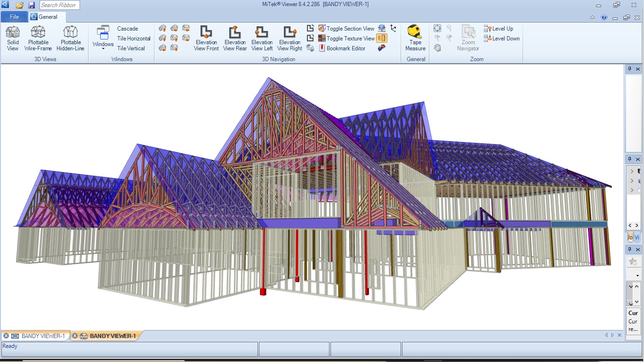The image size is (644, 362).
Task: Expand the first tree item in side panel
Action: point(631,172)
